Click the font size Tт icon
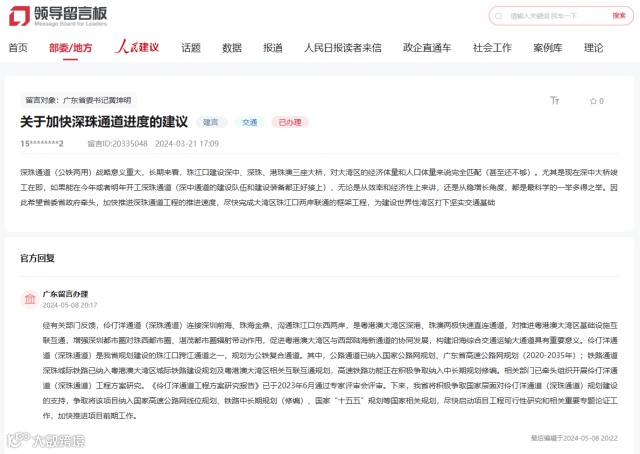 click(x=554, y=100)
